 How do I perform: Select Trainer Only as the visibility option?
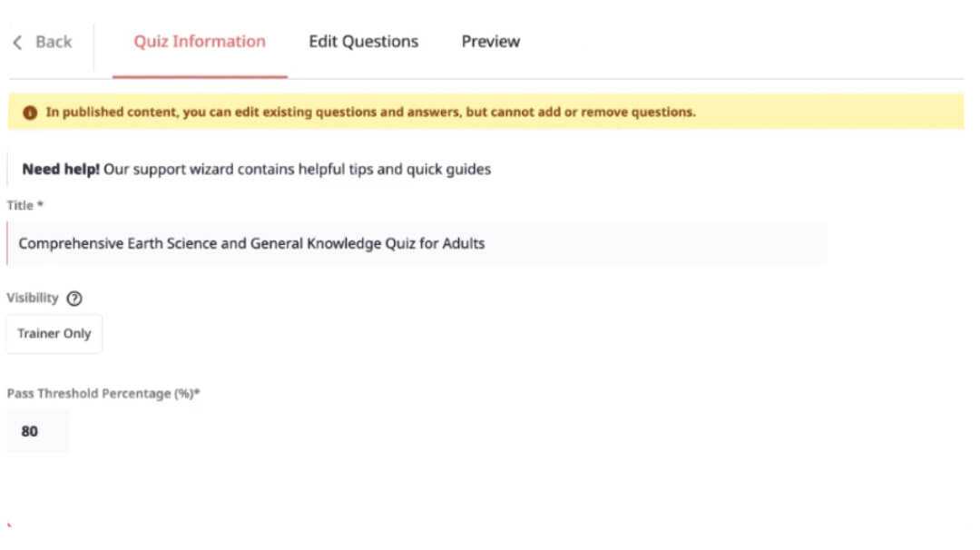pyautogui.click(x=54, y=333)
